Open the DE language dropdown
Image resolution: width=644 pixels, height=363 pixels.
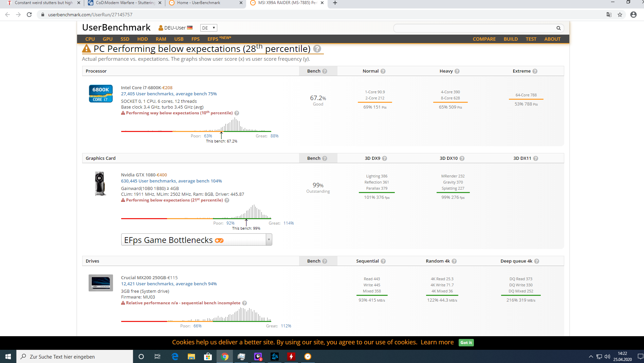208,28
